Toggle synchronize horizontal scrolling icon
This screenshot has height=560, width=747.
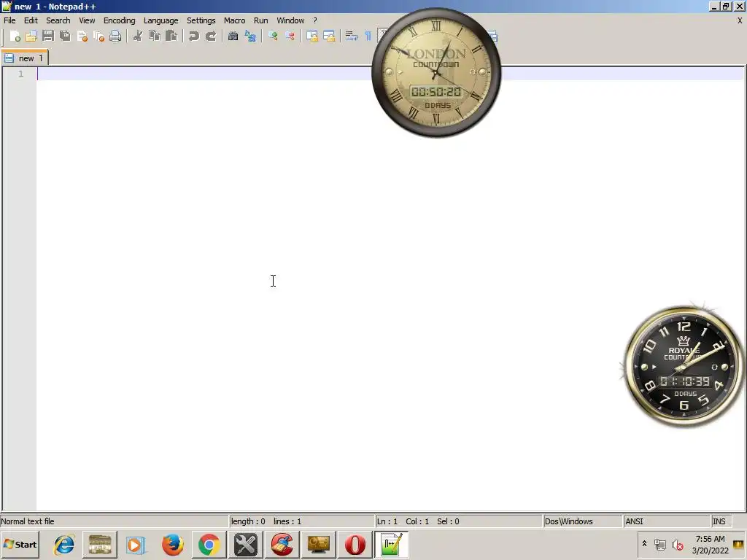click(x=329, y=36)
